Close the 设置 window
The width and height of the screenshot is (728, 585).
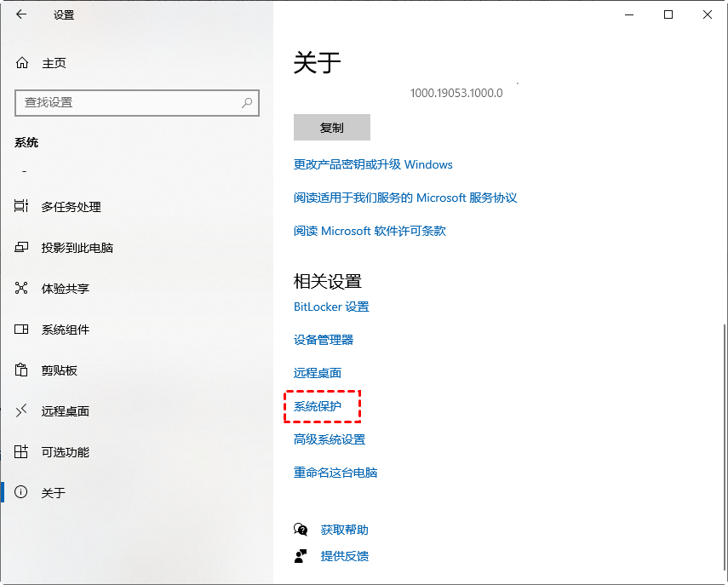[x=707, y=14]
